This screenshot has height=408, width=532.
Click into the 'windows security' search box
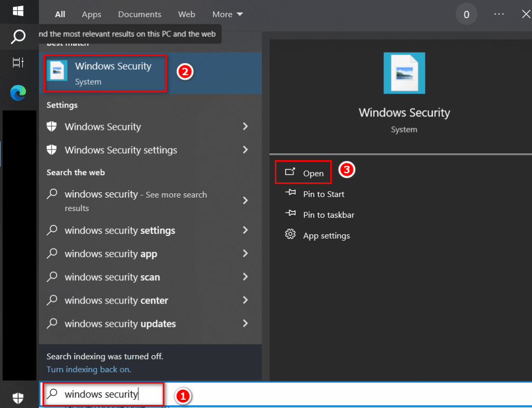point(285,394)
